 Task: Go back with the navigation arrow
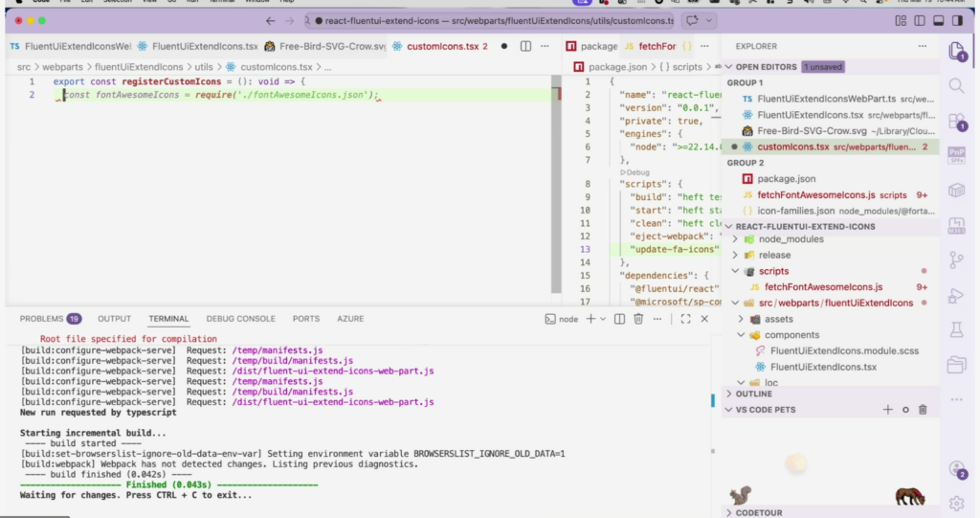tap(270, 21)
